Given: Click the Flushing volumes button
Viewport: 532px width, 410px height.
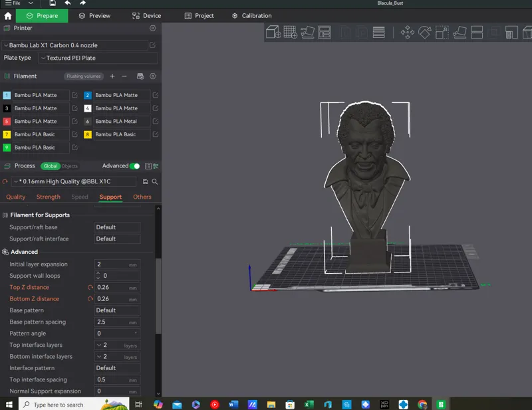Looking at the screenshot, I should coord(84,76).
